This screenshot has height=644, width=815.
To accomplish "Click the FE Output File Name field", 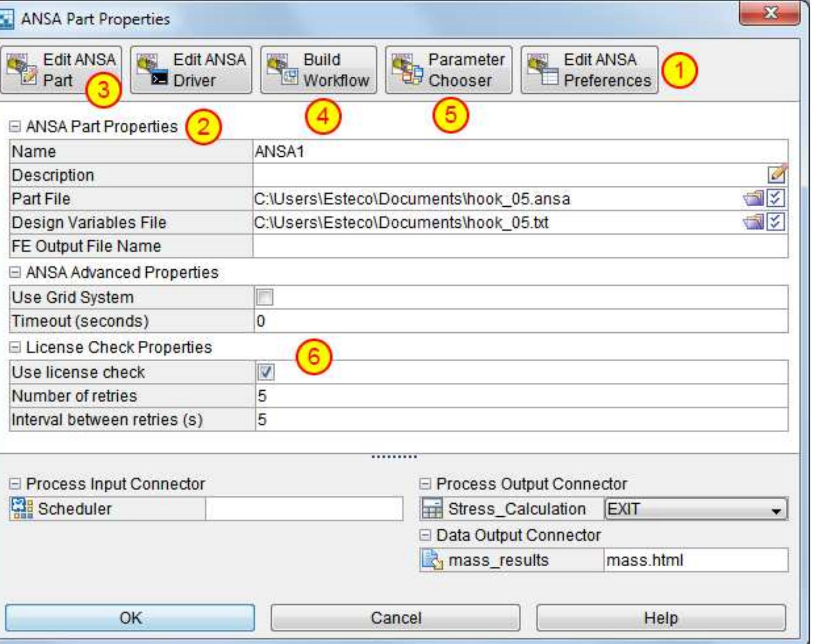I will tap(520, 246).
